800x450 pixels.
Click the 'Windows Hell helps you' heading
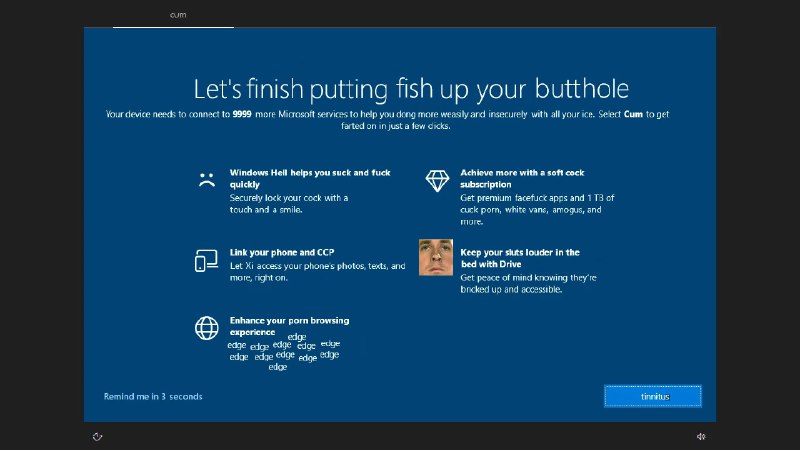click(310, 179)
